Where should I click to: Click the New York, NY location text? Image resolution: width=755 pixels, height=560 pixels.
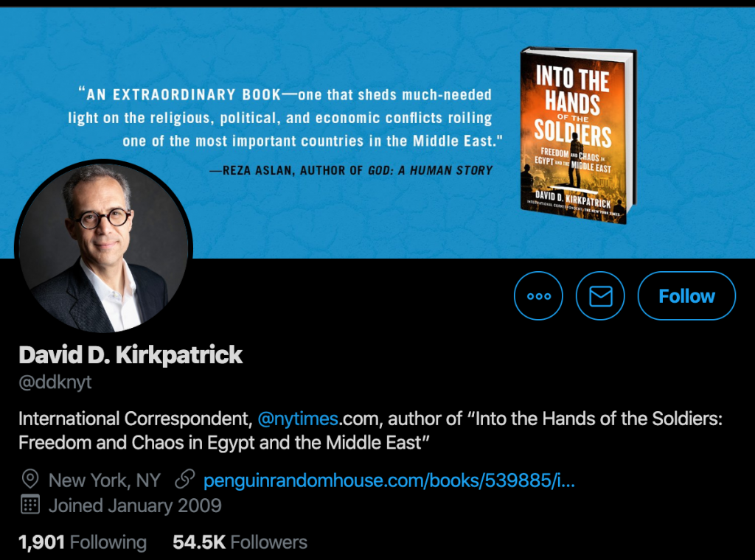[x=105, y=480]
